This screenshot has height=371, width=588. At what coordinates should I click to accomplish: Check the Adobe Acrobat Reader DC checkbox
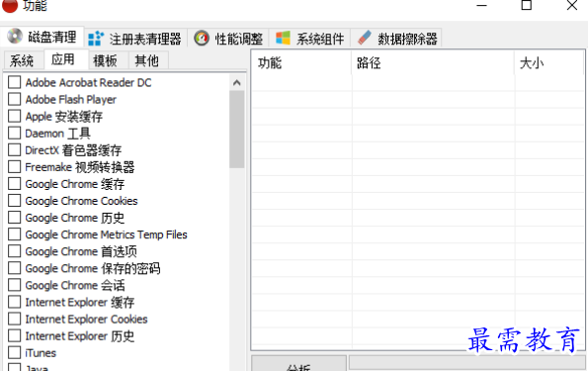(x=14, y=82)
